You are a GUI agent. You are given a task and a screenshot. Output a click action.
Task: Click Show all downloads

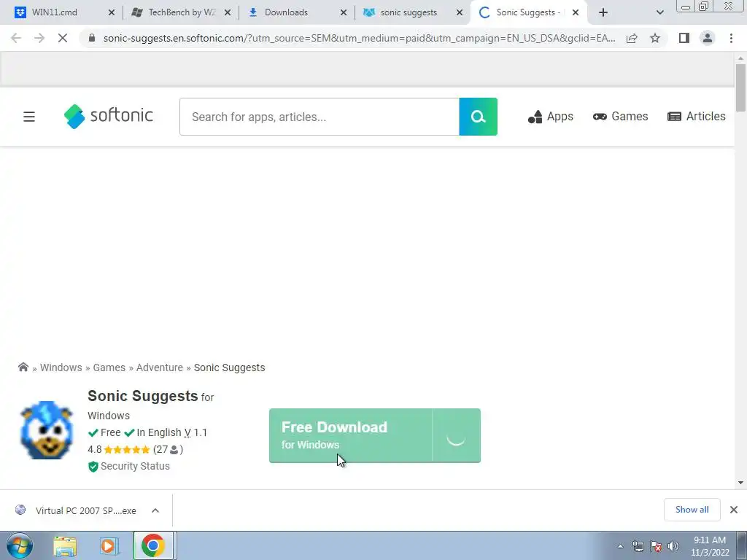point(692,510)
